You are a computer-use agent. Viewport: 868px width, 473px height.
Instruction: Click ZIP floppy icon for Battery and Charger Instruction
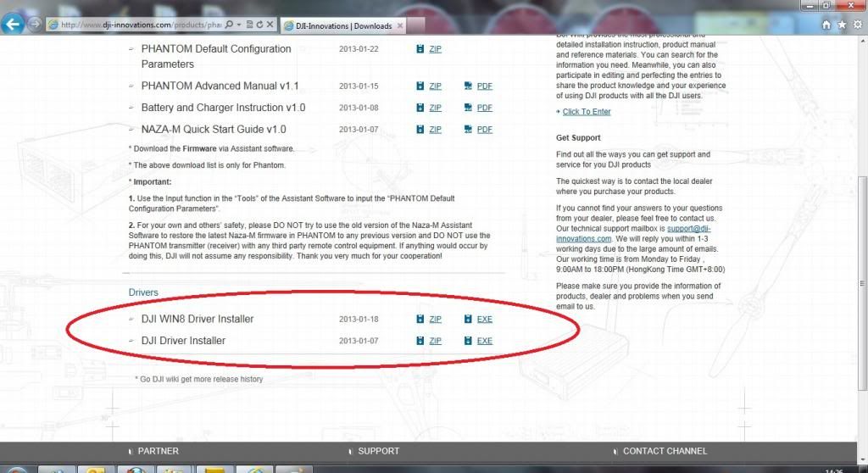tap(420, 108)
